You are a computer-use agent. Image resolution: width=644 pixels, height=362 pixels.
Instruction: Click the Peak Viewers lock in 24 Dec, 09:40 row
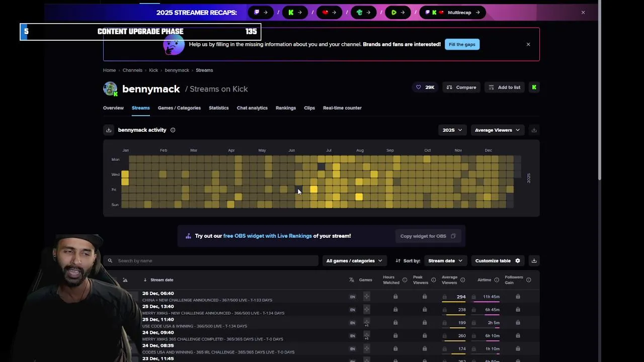[425, 336]
